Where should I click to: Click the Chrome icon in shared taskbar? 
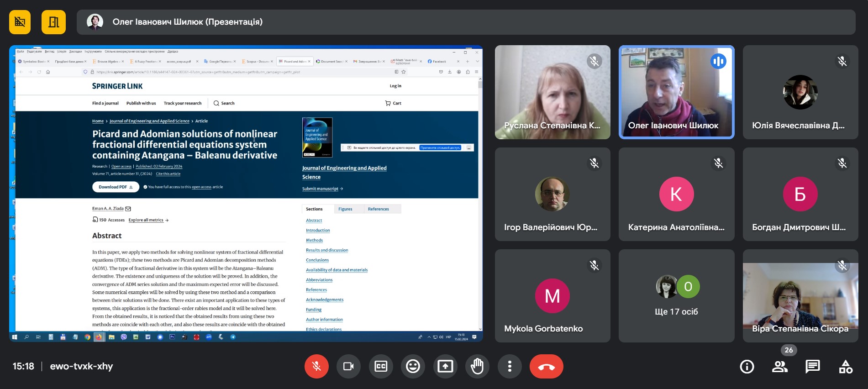coord(87,337)
